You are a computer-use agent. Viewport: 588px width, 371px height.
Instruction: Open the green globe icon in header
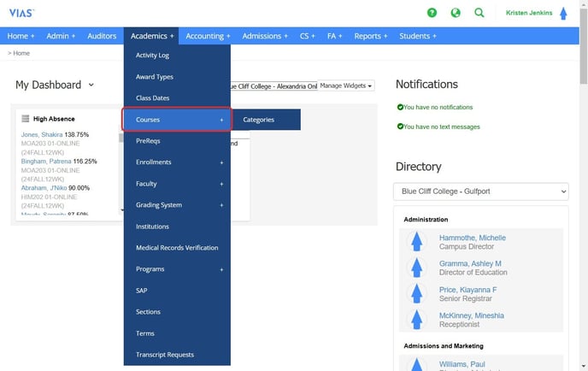(456, 13)
